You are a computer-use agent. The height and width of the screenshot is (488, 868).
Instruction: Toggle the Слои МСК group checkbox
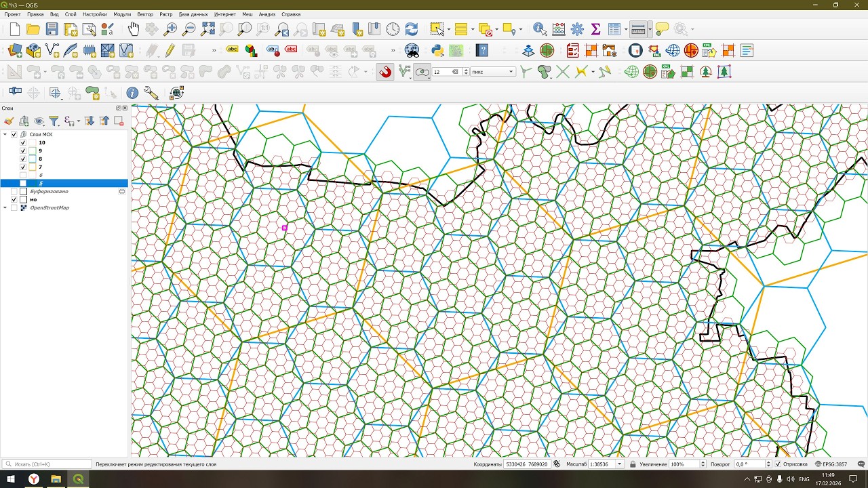pos(14,134)
